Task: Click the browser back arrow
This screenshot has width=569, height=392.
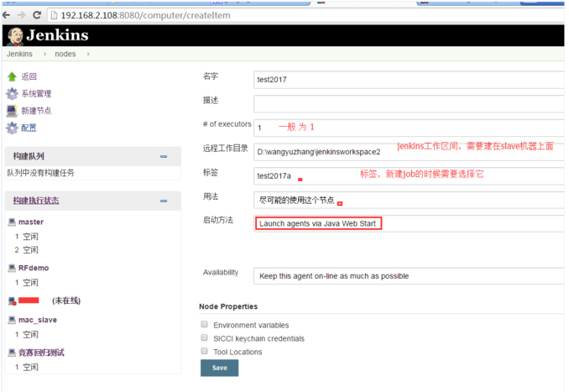Action: pyautogui.click(x=6, y=15)
